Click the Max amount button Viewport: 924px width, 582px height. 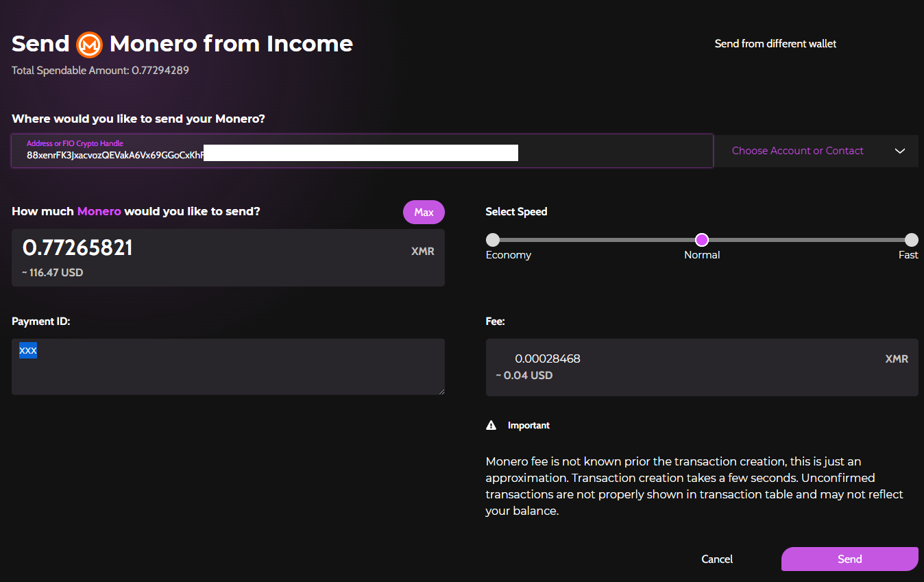pos(424,212)
